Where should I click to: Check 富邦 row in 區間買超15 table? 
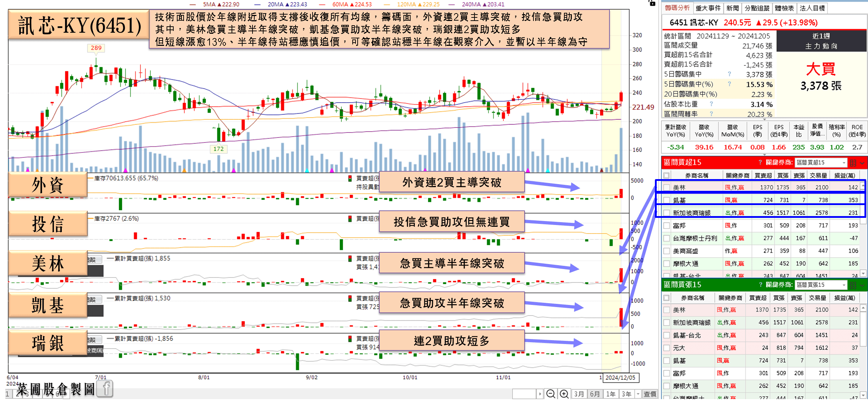(667, 226)
